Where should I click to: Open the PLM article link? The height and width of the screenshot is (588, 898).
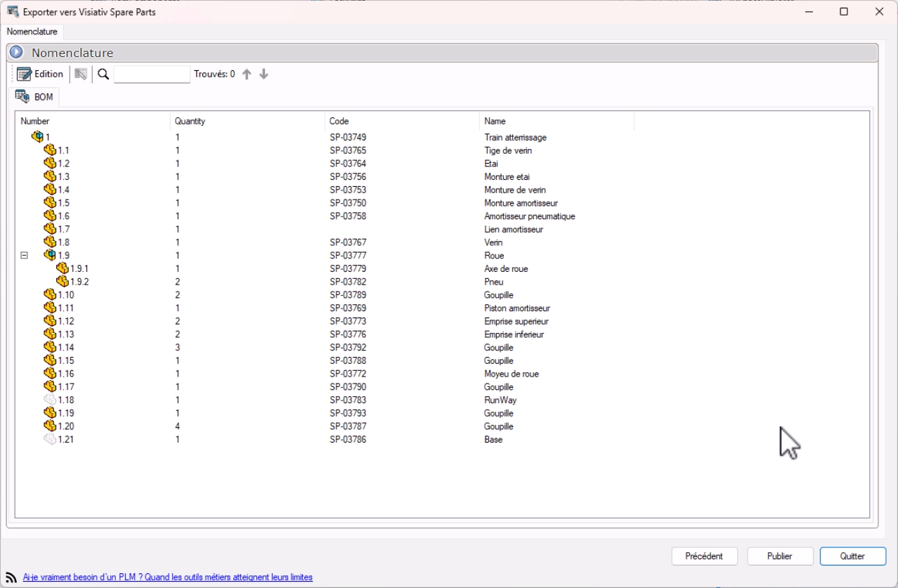tap(167, 577)
